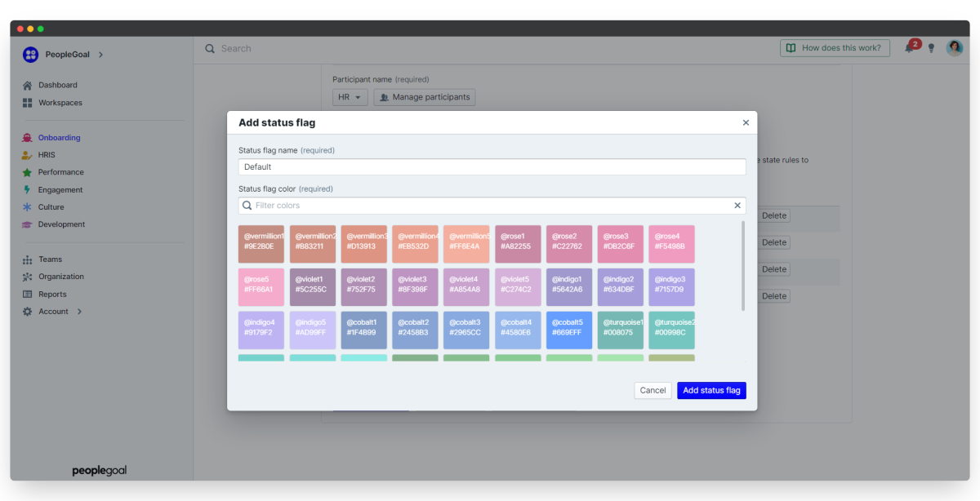Click the search magnifier icon in top bar
980x501 pixels.
click(210, 48)
